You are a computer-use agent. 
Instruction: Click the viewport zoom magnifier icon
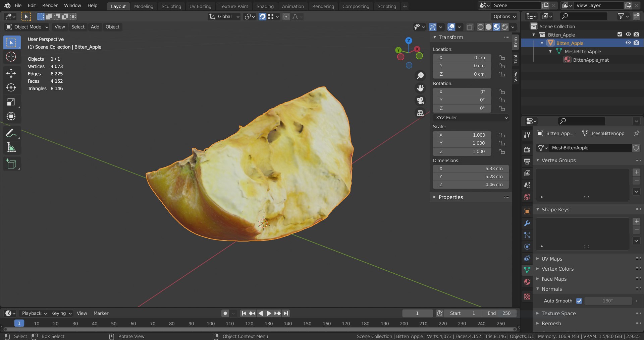pyautogui.click(x=420, y=76)
